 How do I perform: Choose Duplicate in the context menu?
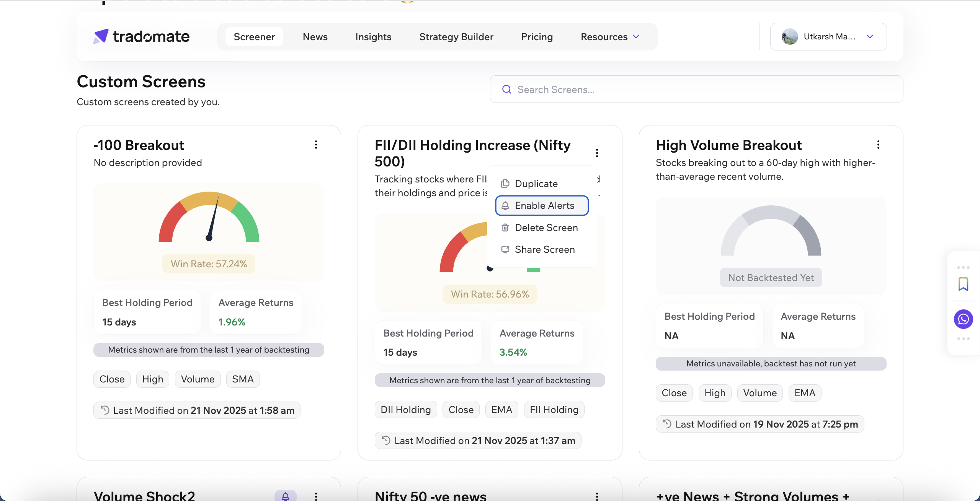point(536,184)
